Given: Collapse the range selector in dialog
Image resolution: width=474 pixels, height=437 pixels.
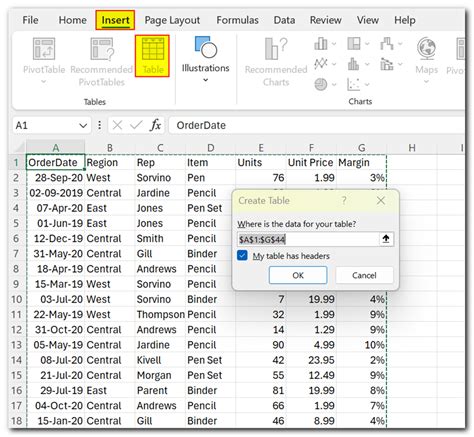Looking at the screenshot, I should pyautogui.click(x=386, y=239).
